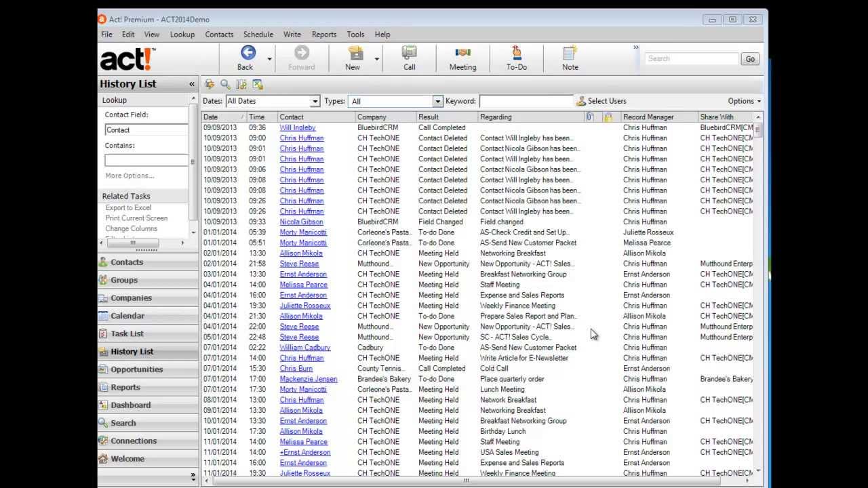868x488 pixels.
Task: Open the Edit menu
Action: (x=128, y=35)
